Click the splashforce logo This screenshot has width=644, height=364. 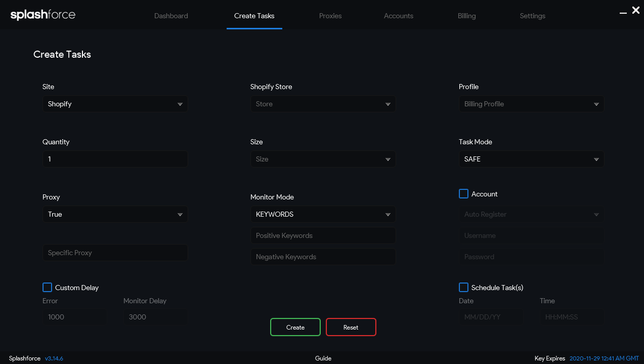tap(43, 15)
